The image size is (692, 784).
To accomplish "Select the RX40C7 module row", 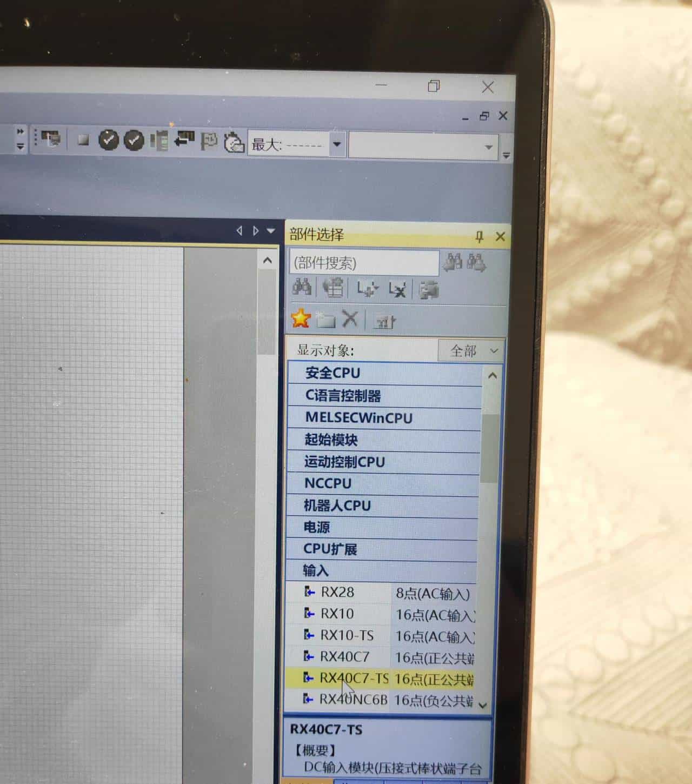I will click(x=380, y=657).
